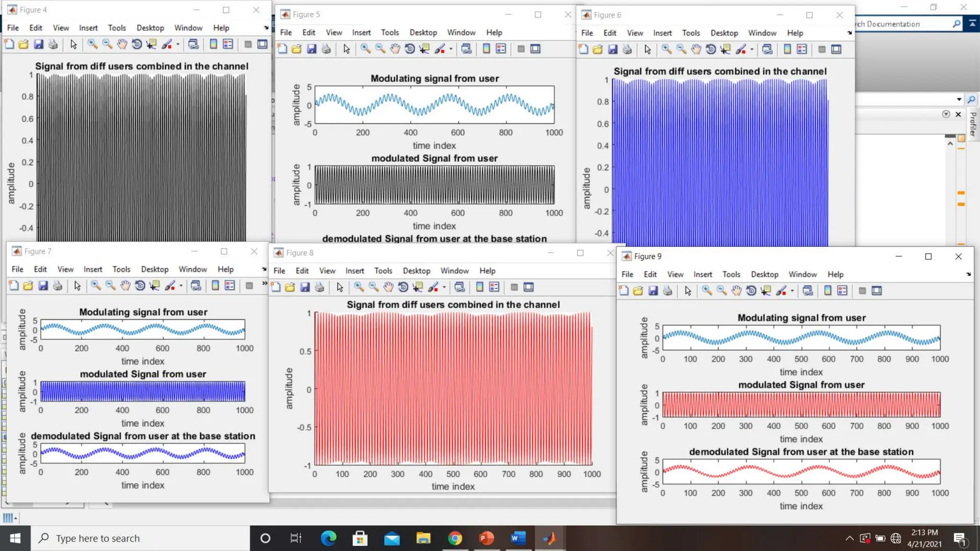Click Zoom Out icon in Figure 8 toolbar
The image size is (980, 551).
click(374, 287)
